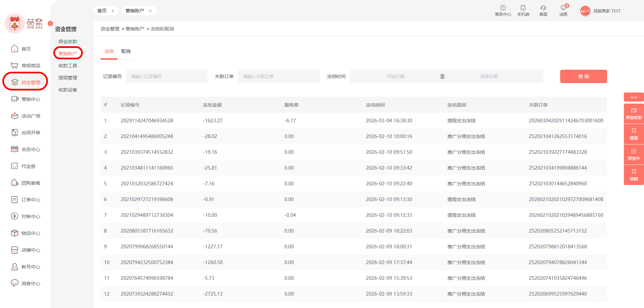
Task: Click the 手机端 mobile icon
Action: [523, 8]
